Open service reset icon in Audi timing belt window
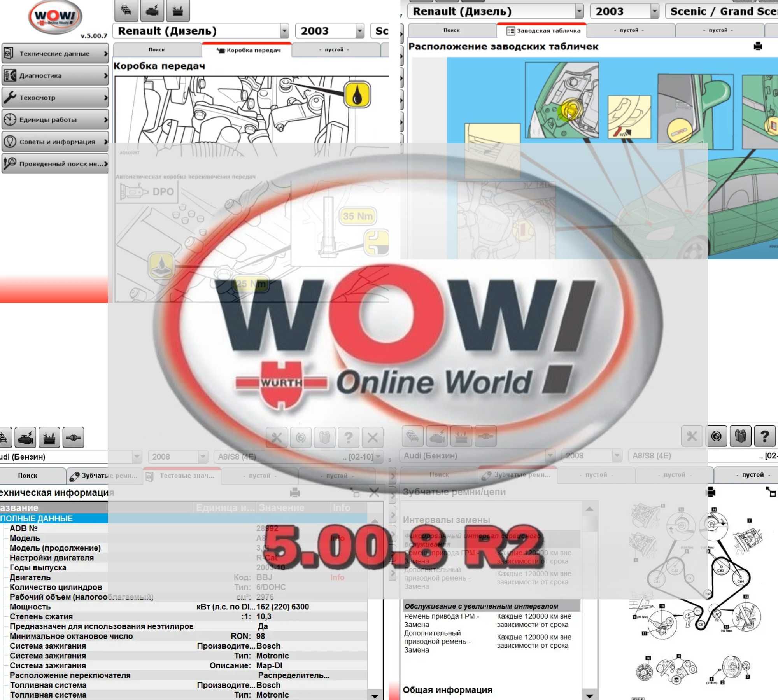This screenshot has height=700, width=778. click(717, 436)
